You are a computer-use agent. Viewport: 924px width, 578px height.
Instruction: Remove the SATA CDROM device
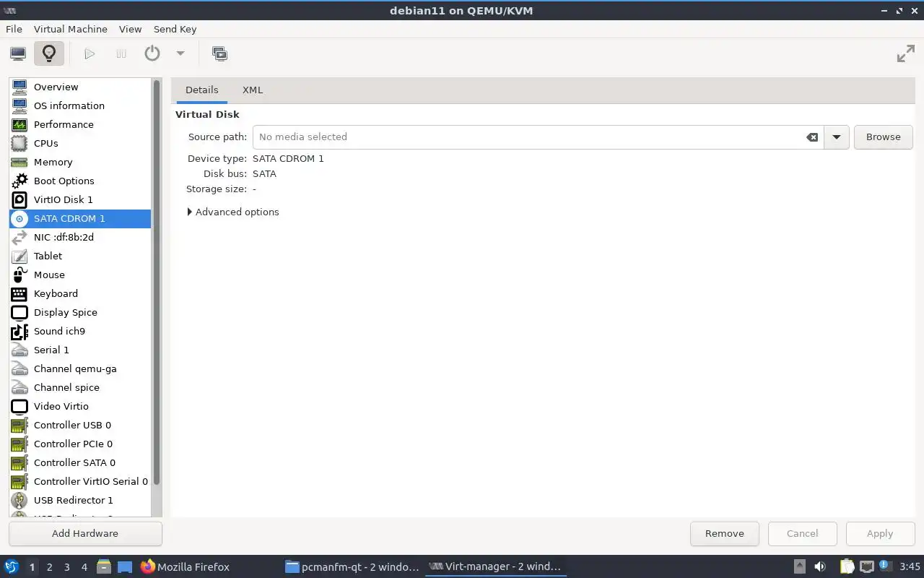coord(724,533)
